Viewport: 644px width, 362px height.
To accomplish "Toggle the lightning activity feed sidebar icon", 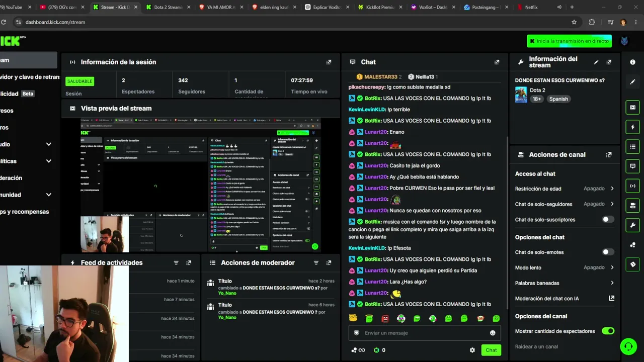I will (x=632, y=127).
